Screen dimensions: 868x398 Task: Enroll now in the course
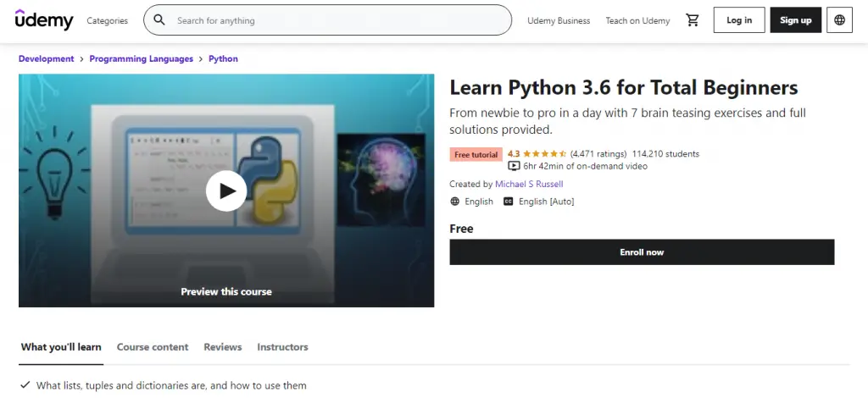(642, 252)
